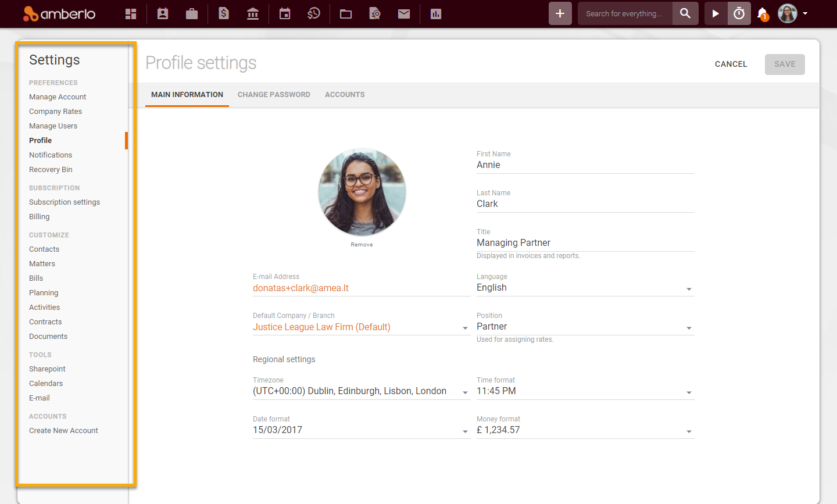
Task: Open Recovery Bin
Action: click(x=51, y=170)
